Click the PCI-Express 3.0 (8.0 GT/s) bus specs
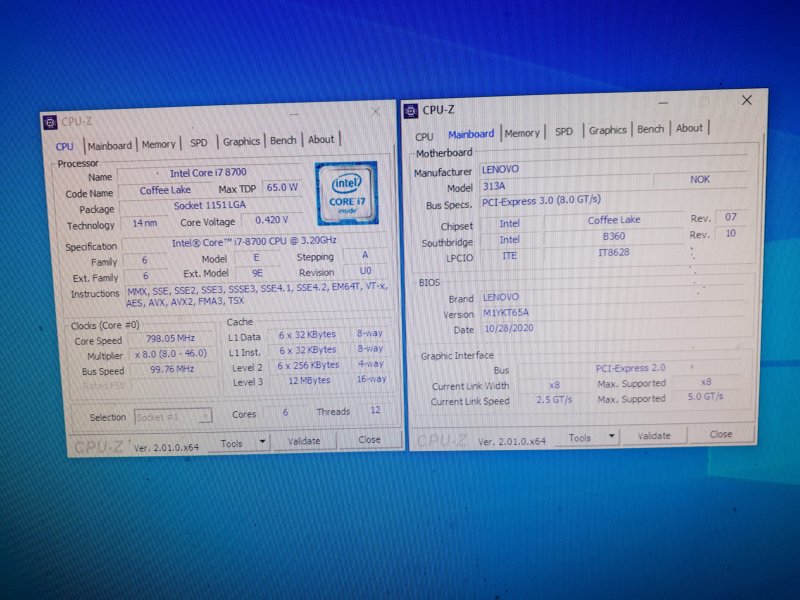 pos(612,201)
